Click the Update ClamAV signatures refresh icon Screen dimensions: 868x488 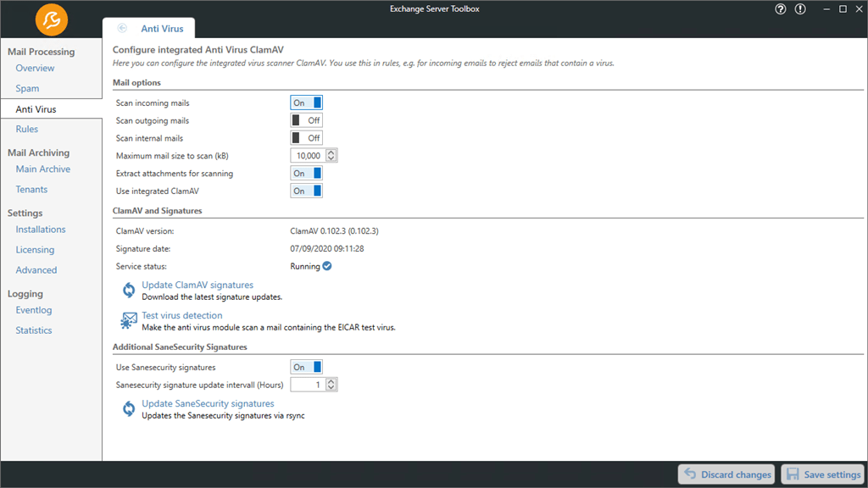click(x=128, y=289)
